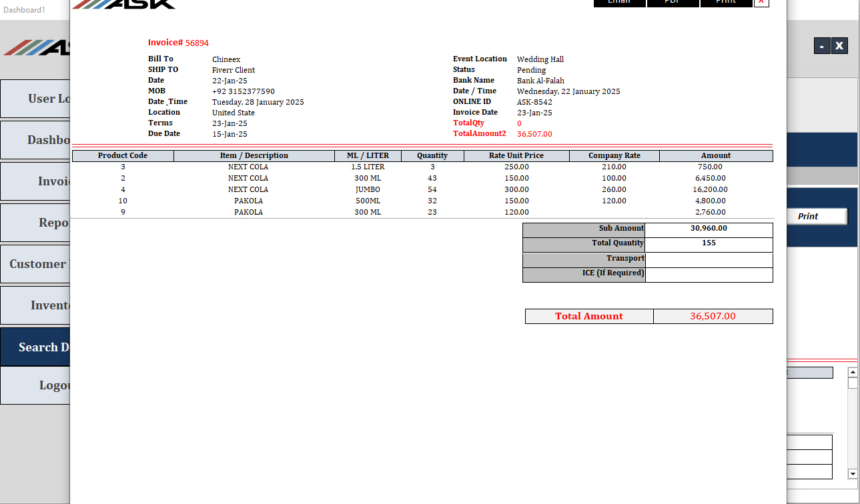Click Sub Amount value 30,960.00
The width and height of the screenshot is (860, 504).
[709, 230]
